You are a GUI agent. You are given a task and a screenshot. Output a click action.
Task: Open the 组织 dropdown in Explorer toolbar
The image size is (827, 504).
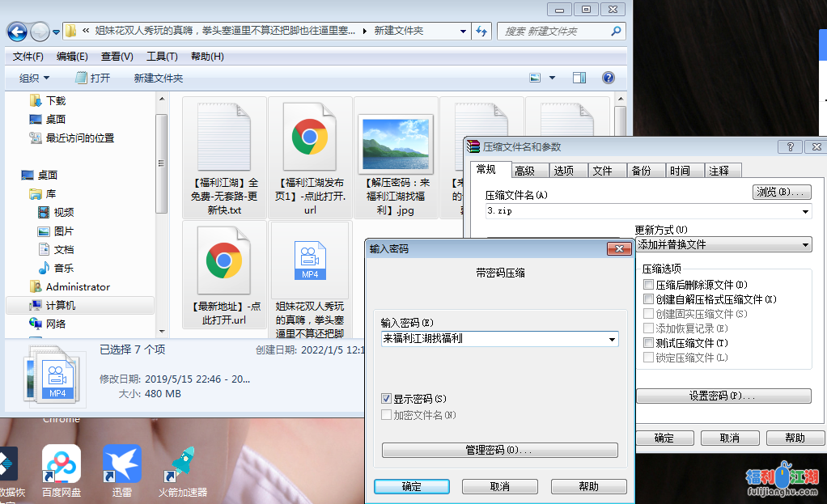[35, 78]
